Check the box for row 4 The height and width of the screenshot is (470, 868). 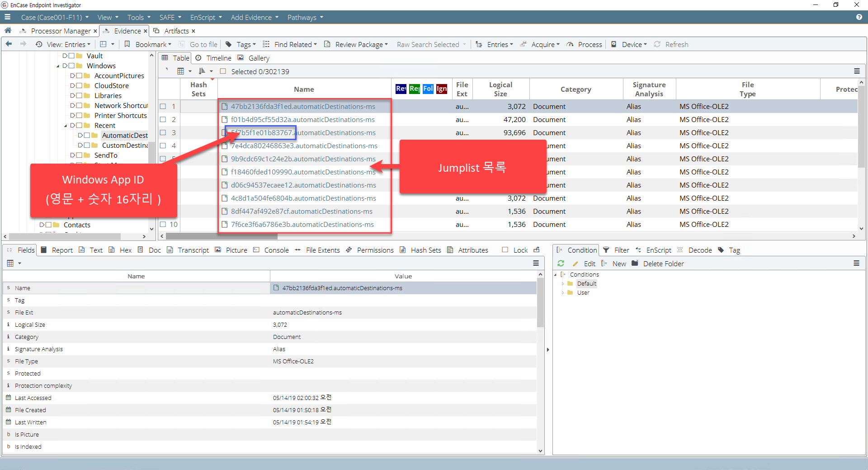(163, 146)
